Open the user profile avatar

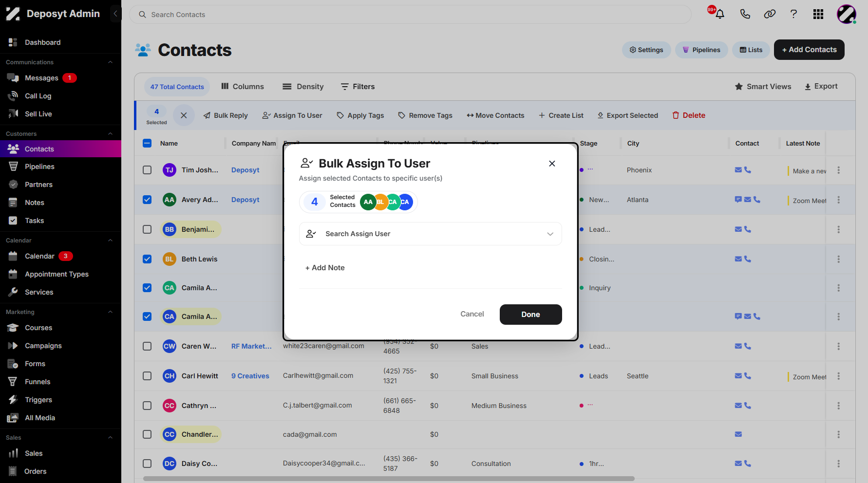[847, 14]
